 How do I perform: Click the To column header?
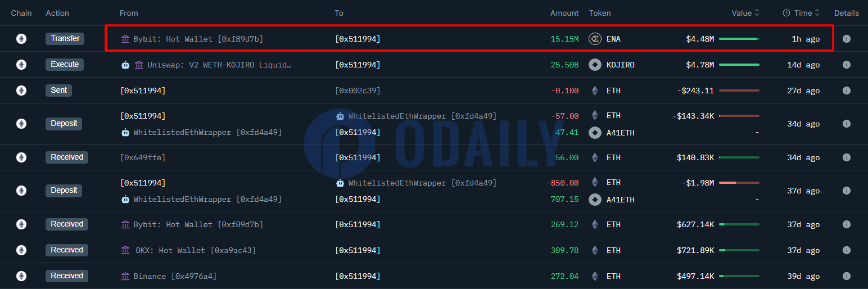pos(339,13)
